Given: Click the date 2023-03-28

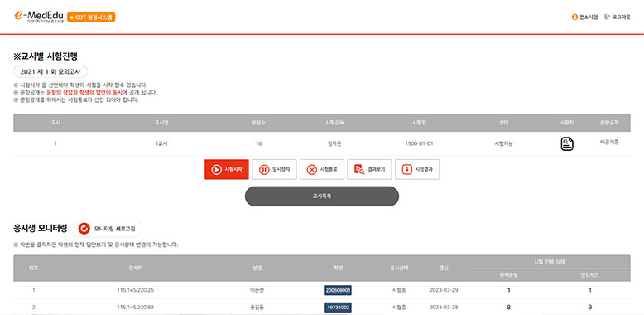Looking at the screenshot, I should coord(444,308).
